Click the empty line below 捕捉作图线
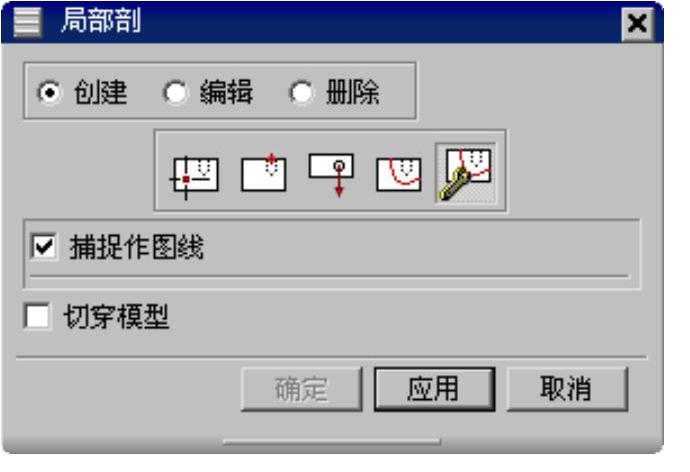Viewport: 690px width, 472px height. click(x=330, y=276)
